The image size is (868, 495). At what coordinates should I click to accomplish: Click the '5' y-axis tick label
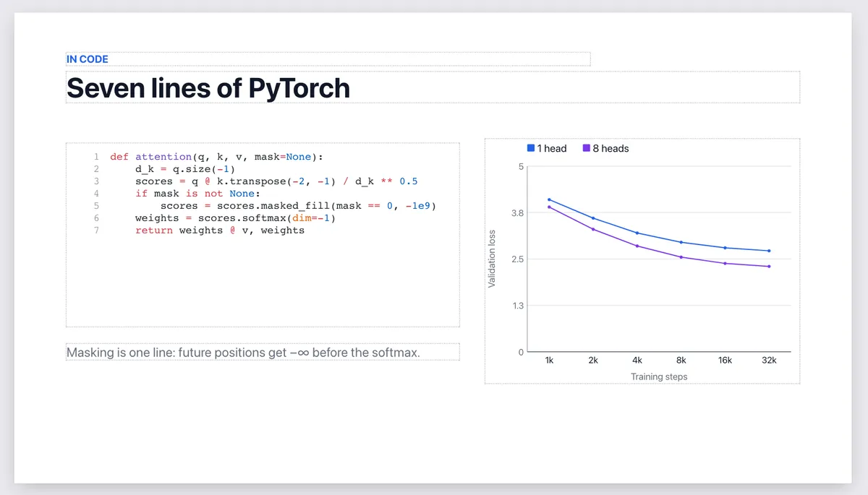[x=520, y=167]
